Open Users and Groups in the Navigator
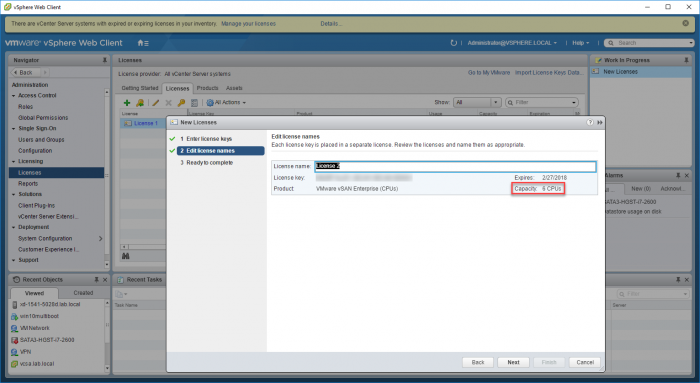Viewport: 700px width, 383px height. tap(41, 140)
